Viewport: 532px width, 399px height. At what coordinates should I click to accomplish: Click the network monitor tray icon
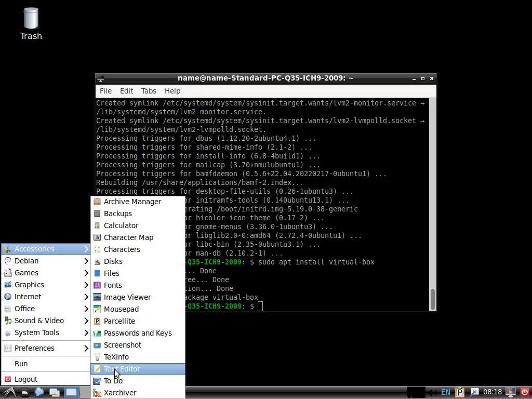click(x=511, y=392)
